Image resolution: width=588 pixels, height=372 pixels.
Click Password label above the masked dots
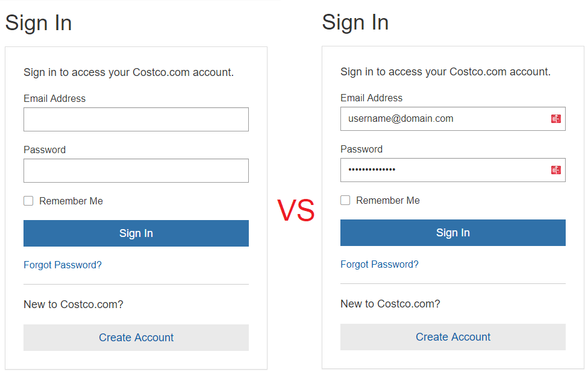361,149
